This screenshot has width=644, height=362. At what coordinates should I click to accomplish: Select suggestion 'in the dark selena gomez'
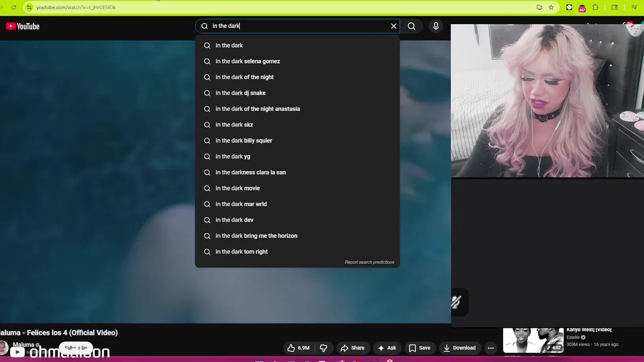coord(297,61)
